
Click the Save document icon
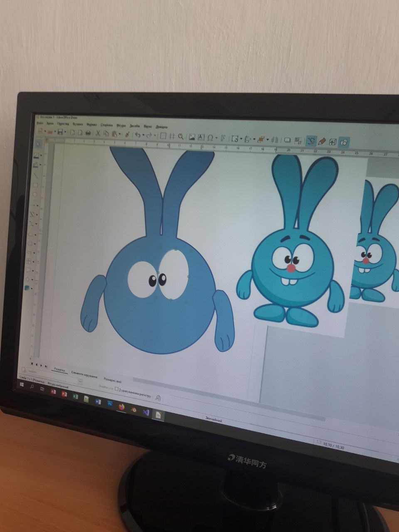(x=60, y=132)
